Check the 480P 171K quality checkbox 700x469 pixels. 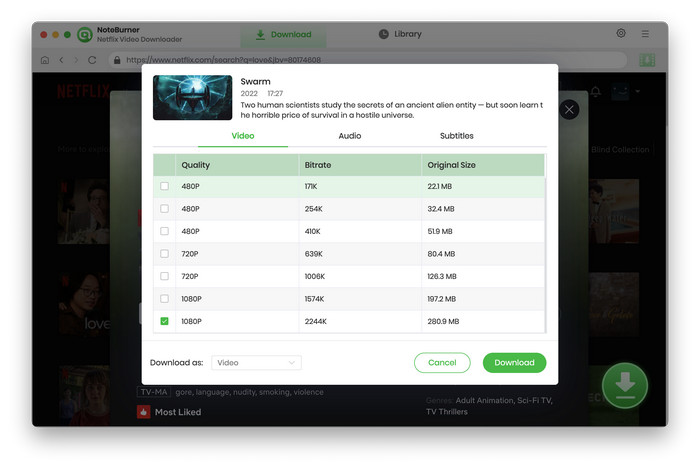point(164,186)
